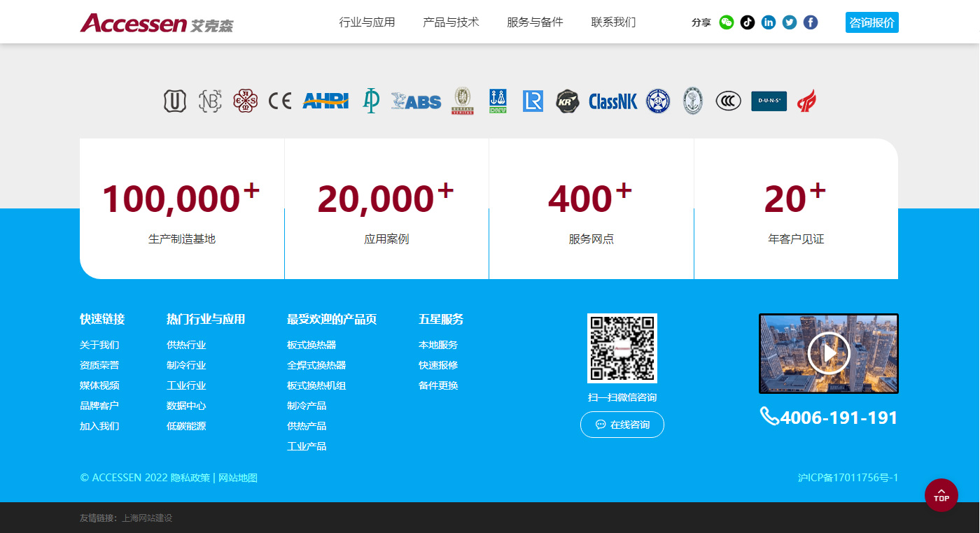Screen dimensions: 980x533
Task: Open the 行业与应用 menu
Action: (x=367, y=22)
